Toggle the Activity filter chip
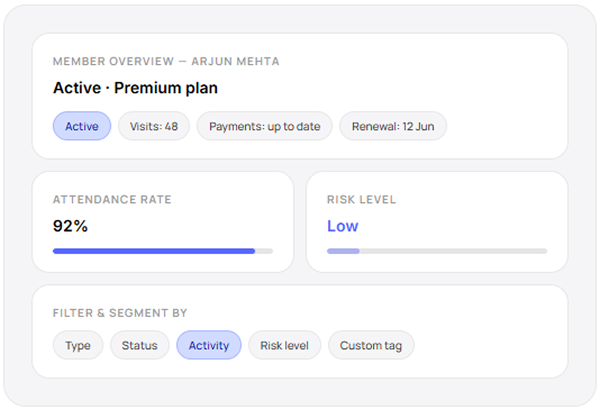 (x=208, y=345)
